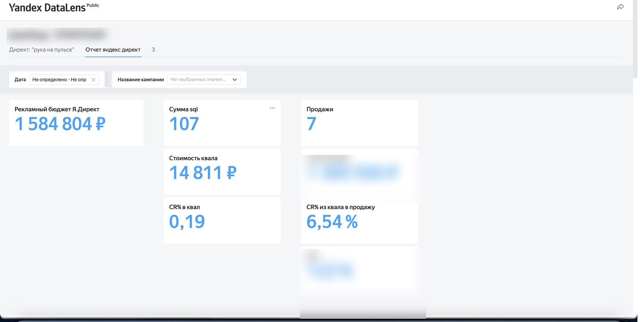Clear the Дата filter with the X
644x322 pixels.
pyautogui.click(x=93, y=80)
